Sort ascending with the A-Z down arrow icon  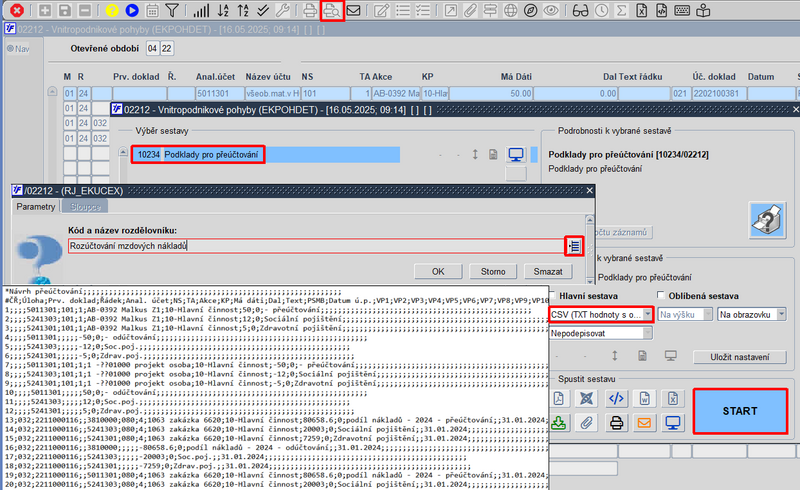click(x=223, y=10)
